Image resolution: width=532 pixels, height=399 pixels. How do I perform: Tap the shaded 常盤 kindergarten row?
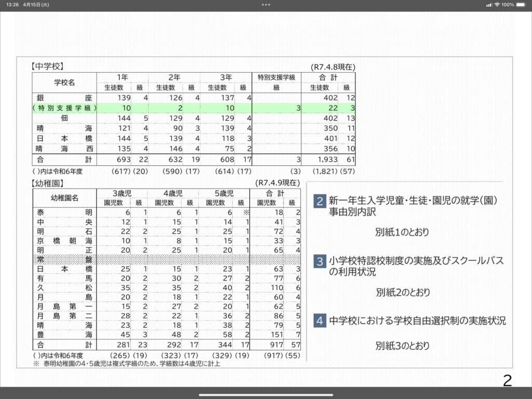(166, 260)
